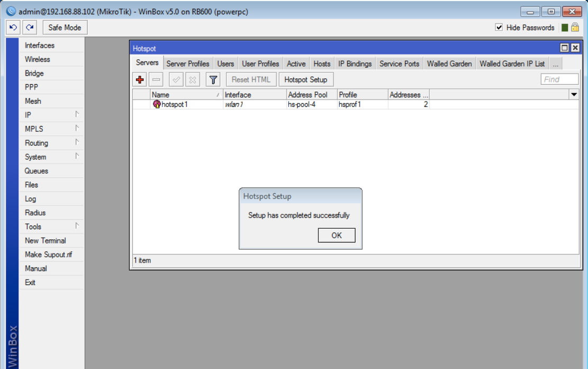The height and width of the screenshot is (369, 588).
Task: Sort by Addresses column header
Action: [409, 95]
